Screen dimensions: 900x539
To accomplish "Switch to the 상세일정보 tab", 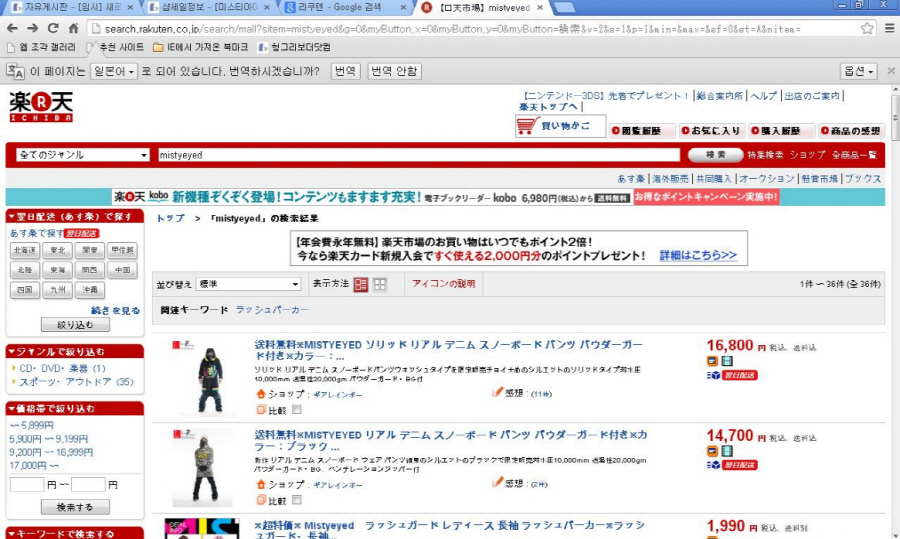I will [209, 7].
